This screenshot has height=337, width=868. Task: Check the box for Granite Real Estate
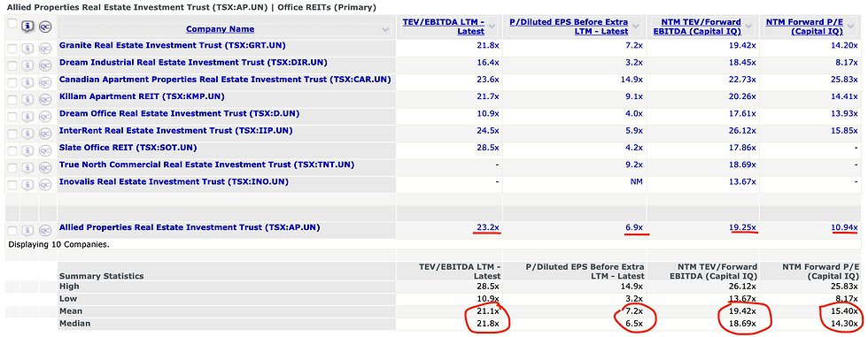12,49
